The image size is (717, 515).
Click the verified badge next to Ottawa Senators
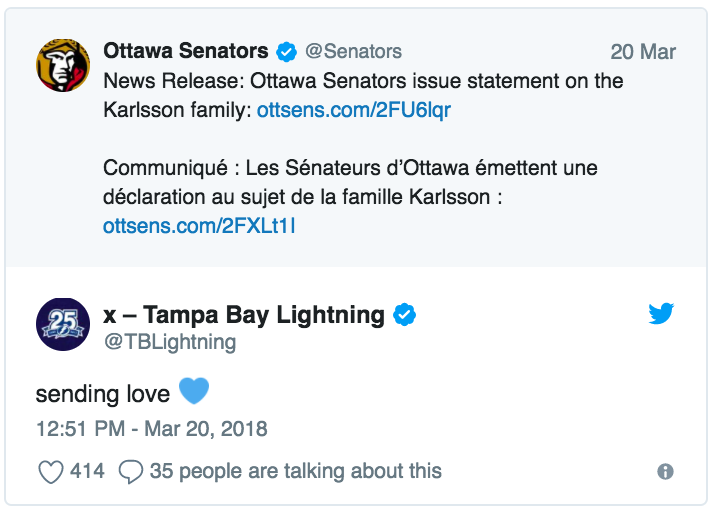pyautogui.click(x=287, y=51)
